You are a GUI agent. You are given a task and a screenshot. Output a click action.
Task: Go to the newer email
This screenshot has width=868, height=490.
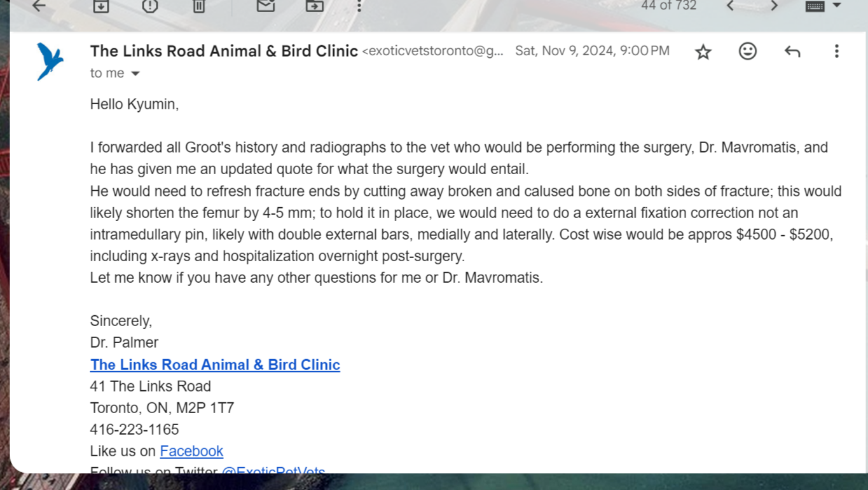pos(731,6)
